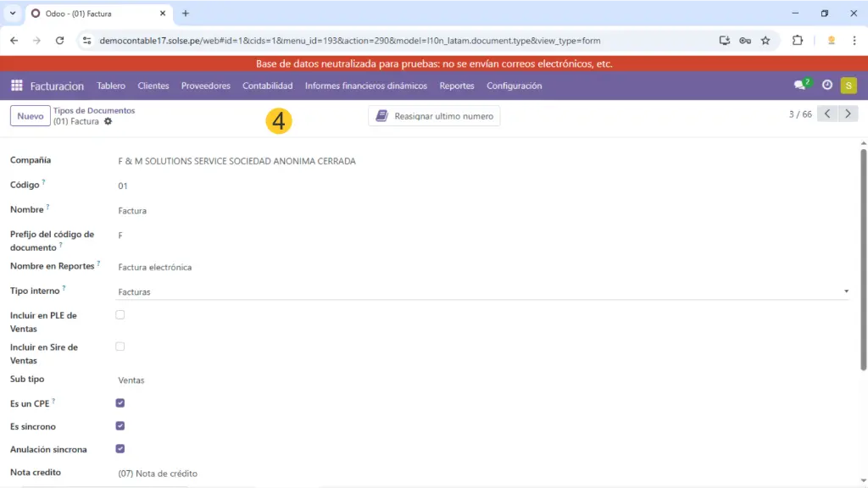Click the Nuevo button
Viewport: 868px width, 488px height.
[x=31, y=116]
